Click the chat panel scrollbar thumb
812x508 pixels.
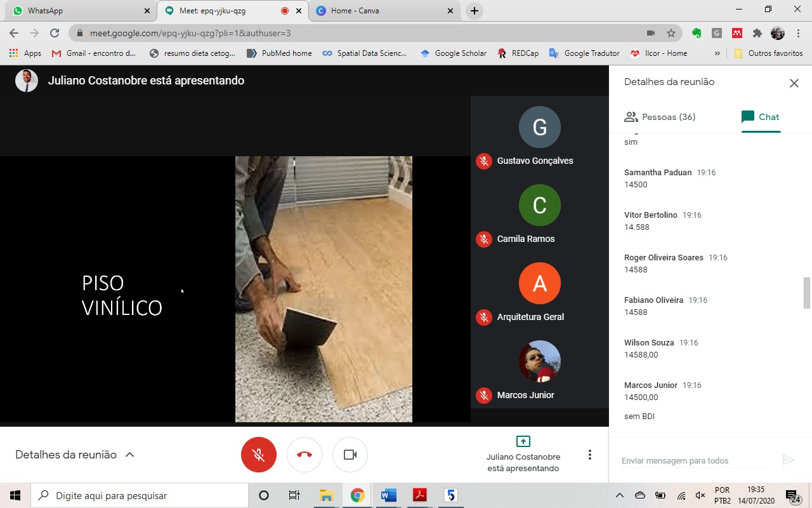click(806, 292)
